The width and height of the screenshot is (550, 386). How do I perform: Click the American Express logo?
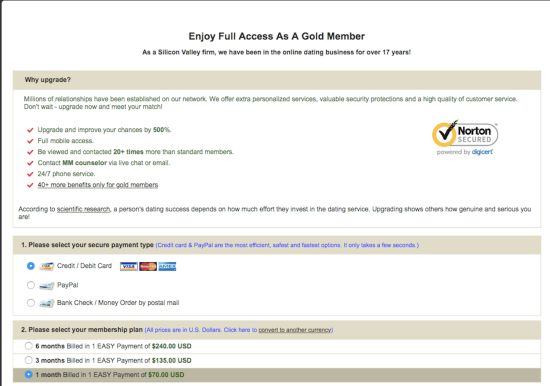(x=167, y=266)
